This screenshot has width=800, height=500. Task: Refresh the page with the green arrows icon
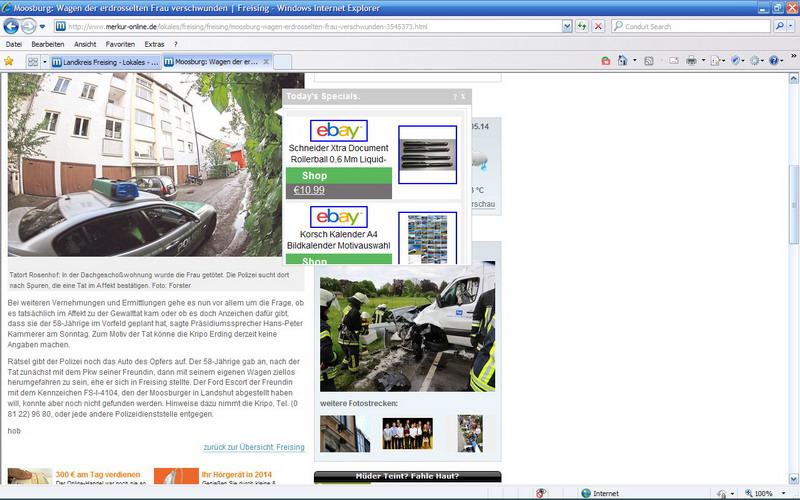[582, 27]
